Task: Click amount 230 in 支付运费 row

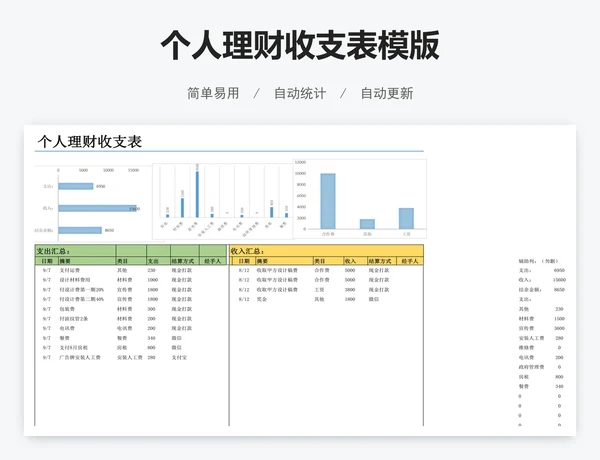Action: [x=152, y=270]
